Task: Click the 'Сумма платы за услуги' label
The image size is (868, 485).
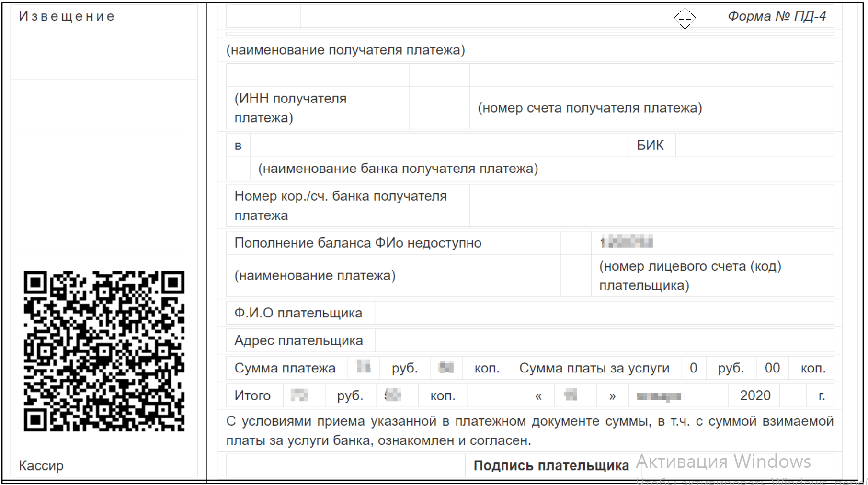Action: point(594,368)
